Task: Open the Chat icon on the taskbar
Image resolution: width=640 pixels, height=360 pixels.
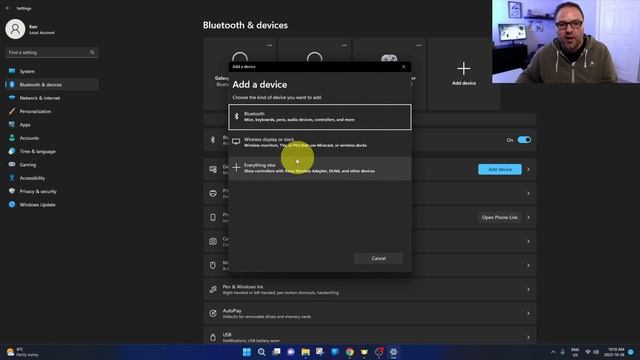Action: pyautogui.click(x=291, y=352)
